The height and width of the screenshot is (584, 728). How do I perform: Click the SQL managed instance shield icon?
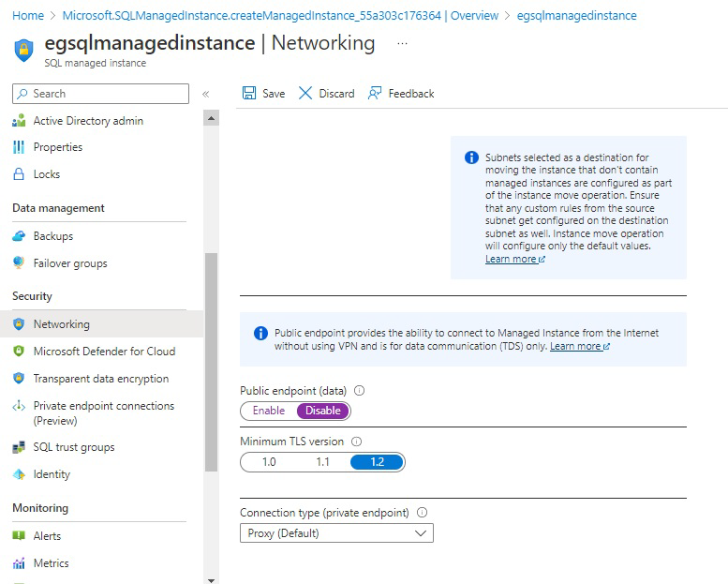[x=24, y=51]
